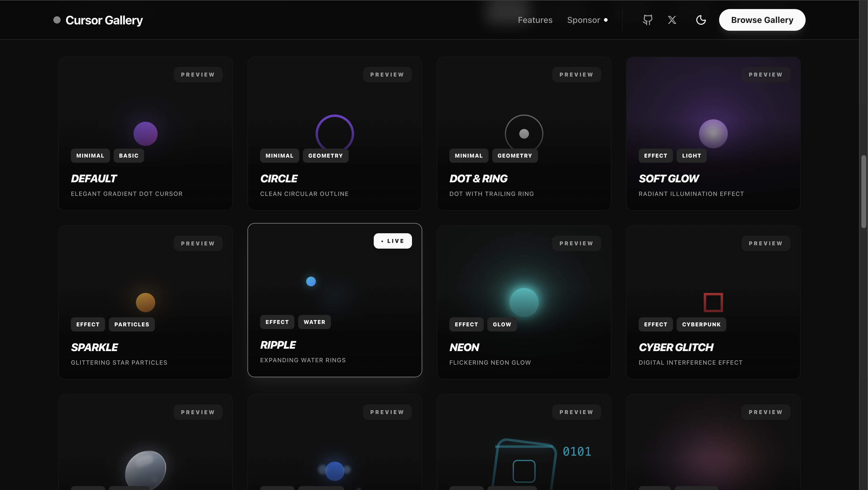868x490 pixels.
Task: Select the blue orb cursor preview in bottom row
Action: tap(335, 471)
